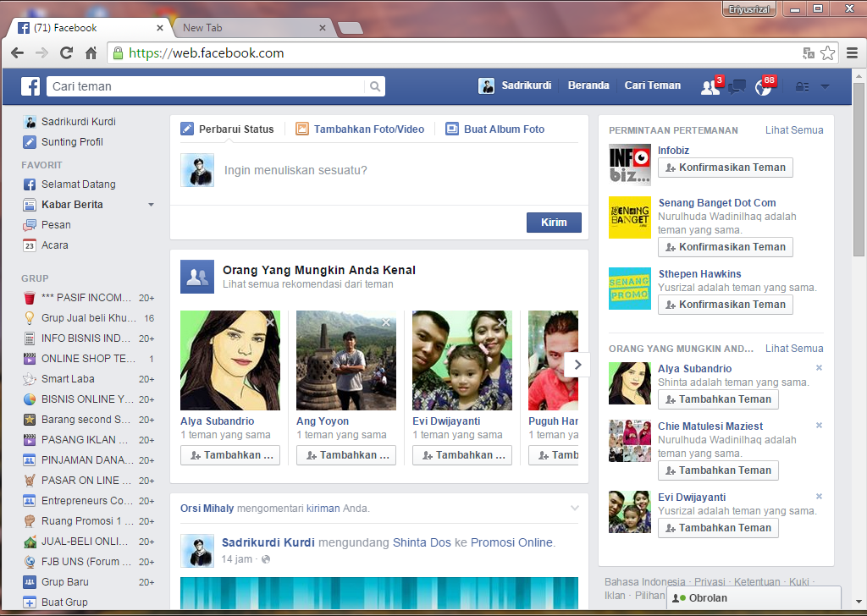Click the Buat Grup plus icon
This screenshot has height=616, width=867.
(30, 602)
